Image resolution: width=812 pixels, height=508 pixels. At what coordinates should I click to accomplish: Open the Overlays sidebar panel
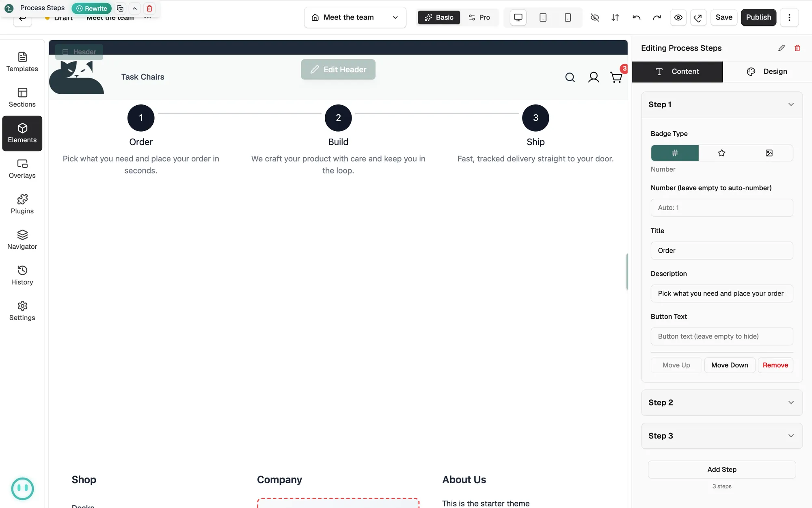[22, 169]
